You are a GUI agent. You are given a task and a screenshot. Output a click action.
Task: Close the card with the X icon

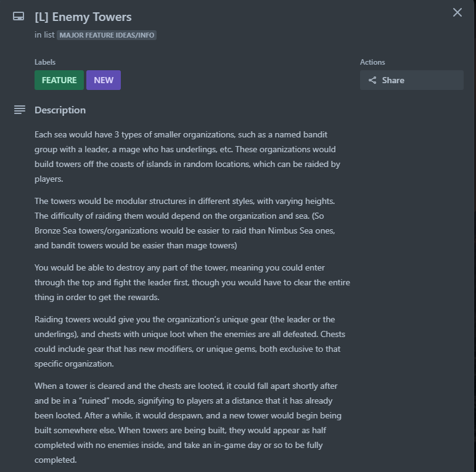pyautogui.click(x=457, y=12)
